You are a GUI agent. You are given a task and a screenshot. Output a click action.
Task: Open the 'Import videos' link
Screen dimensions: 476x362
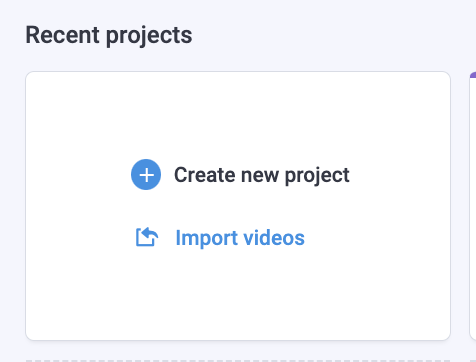click(240, 238)
